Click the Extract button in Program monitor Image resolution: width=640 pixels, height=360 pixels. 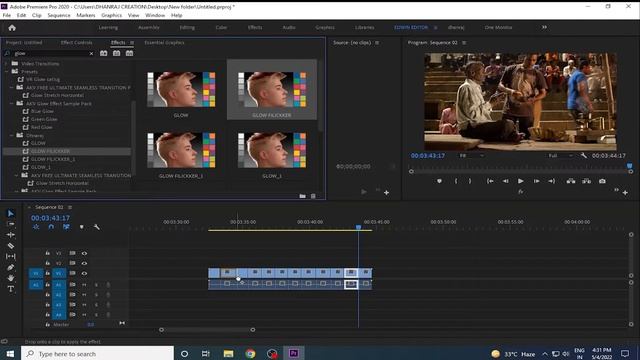click(586, 181)
